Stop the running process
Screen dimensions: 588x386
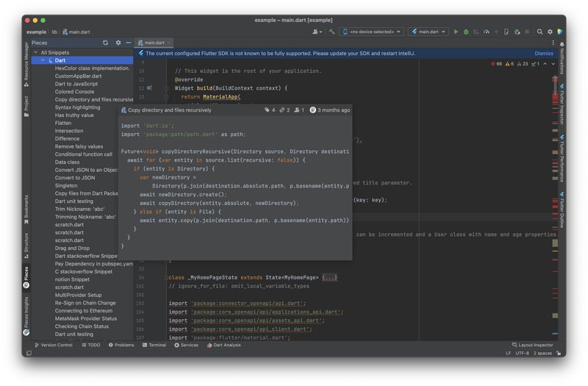[527, 32]
